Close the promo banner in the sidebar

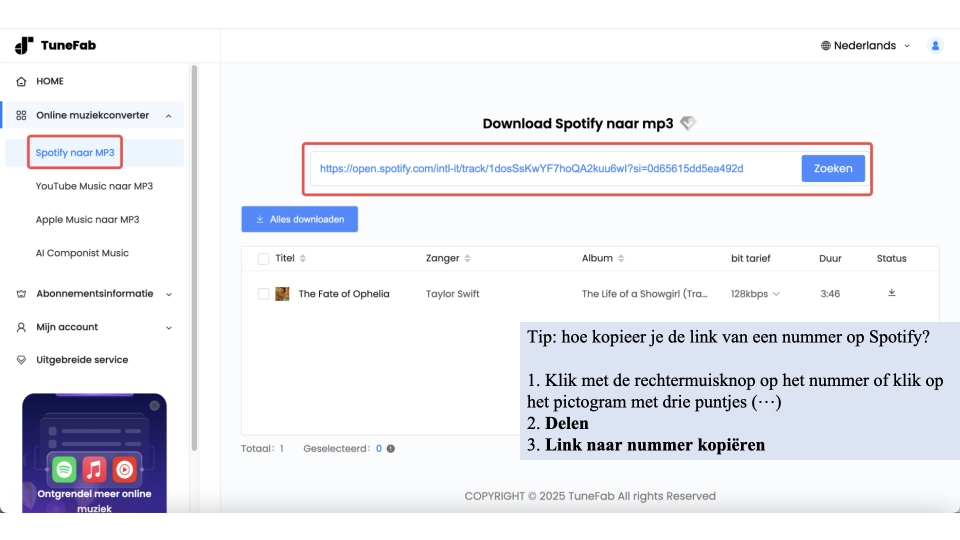(155, 406)
